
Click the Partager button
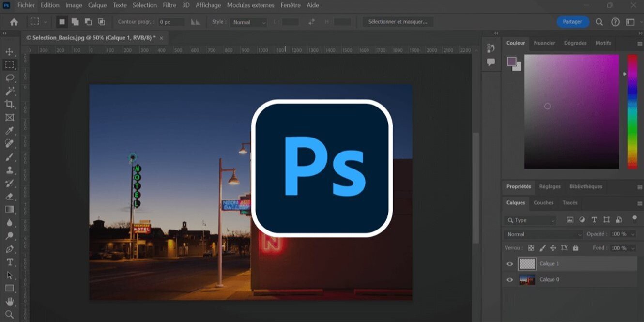pos(572,22)
